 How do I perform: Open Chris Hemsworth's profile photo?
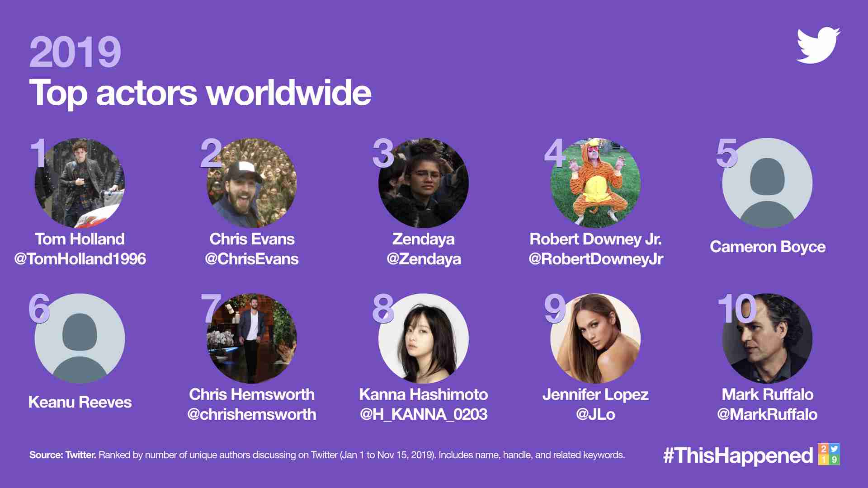[251, 338]
